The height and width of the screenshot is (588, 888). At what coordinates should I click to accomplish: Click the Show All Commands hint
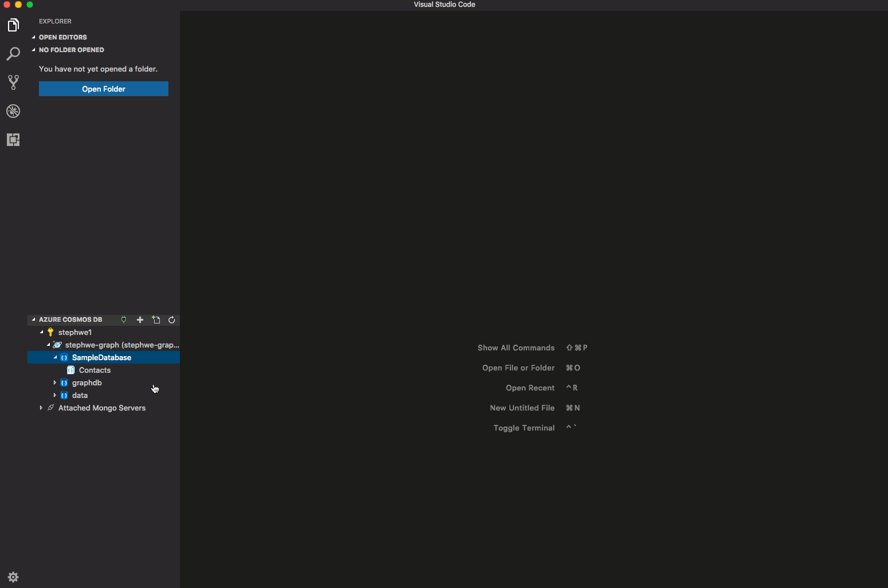click(x=516, y=348)
